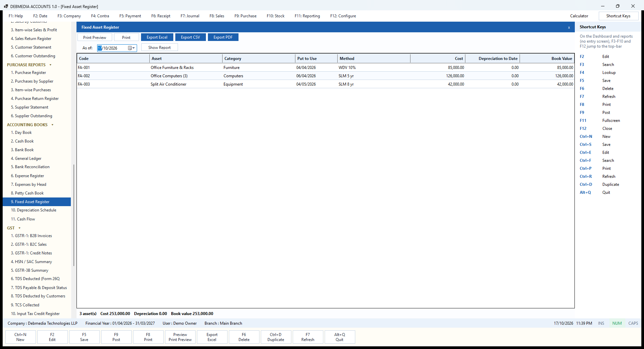Collapse the ACCOUNTING BOOKS section
644x349 pixels.
point(53,125)
